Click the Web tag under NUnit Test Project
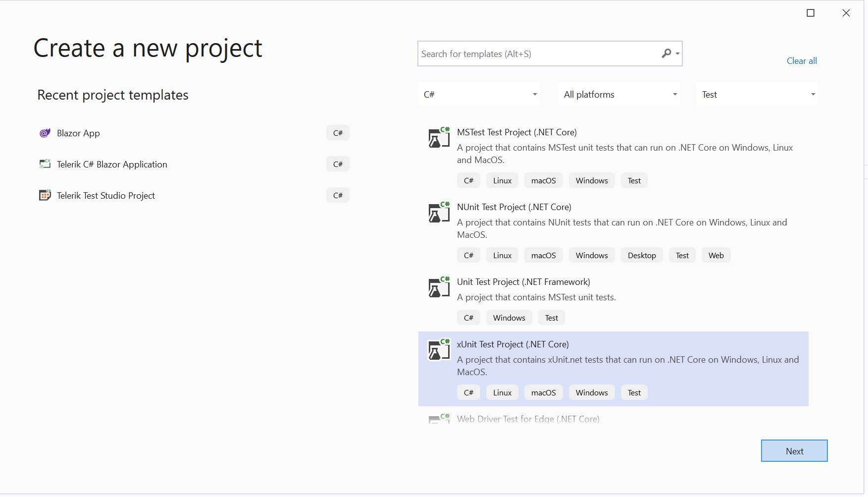This screenshot has height=497, width=868. tap(716, 255)
